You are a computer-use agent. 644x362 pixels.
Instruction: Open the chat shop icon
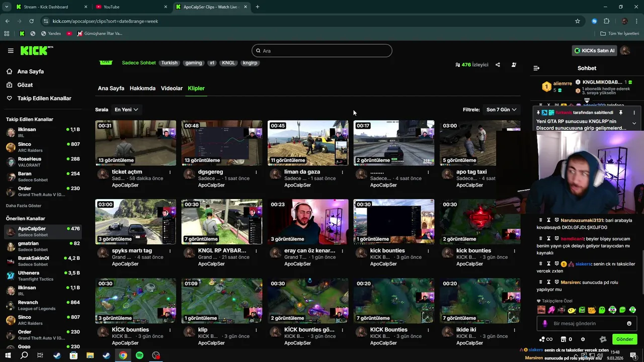tap(563, 339)
